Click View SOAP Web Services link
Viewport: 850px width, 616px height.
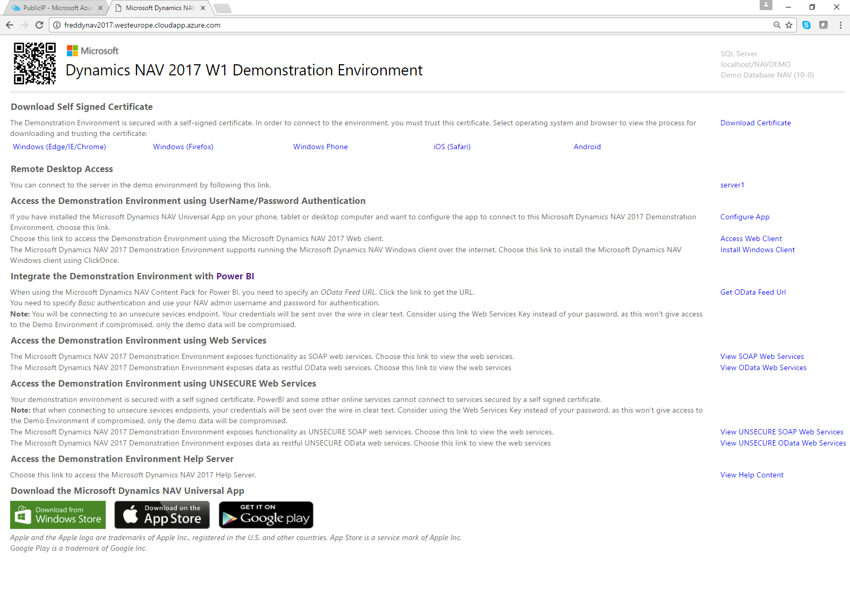pos(762,356)
